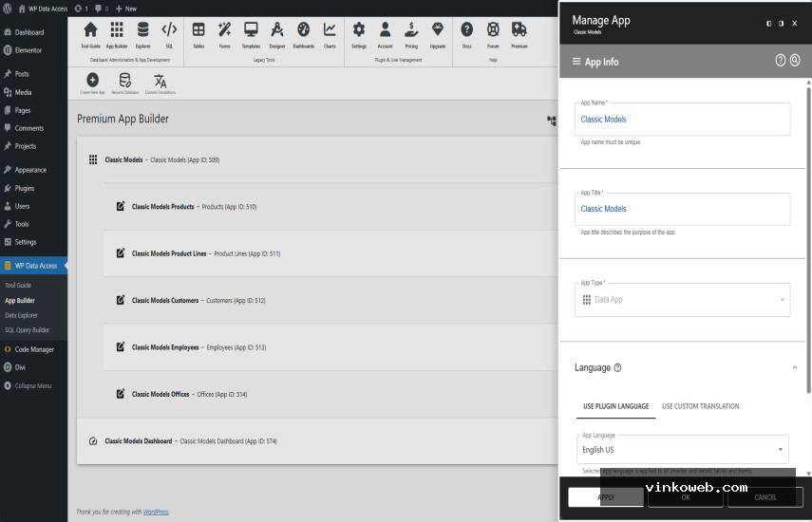812x522 pixels.
Task: Open the Forum lifebuoy icon
Action: pos(493,30)
